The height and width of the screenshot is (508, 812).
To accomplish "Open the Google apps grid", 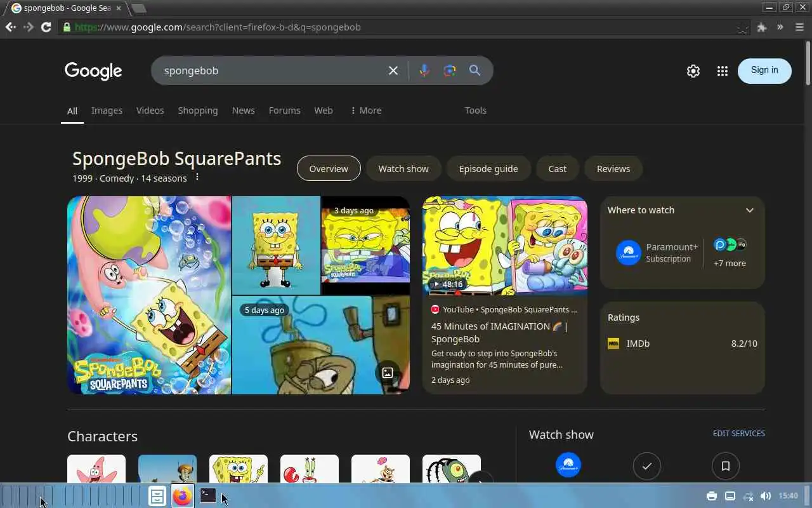I will (723, 71).
